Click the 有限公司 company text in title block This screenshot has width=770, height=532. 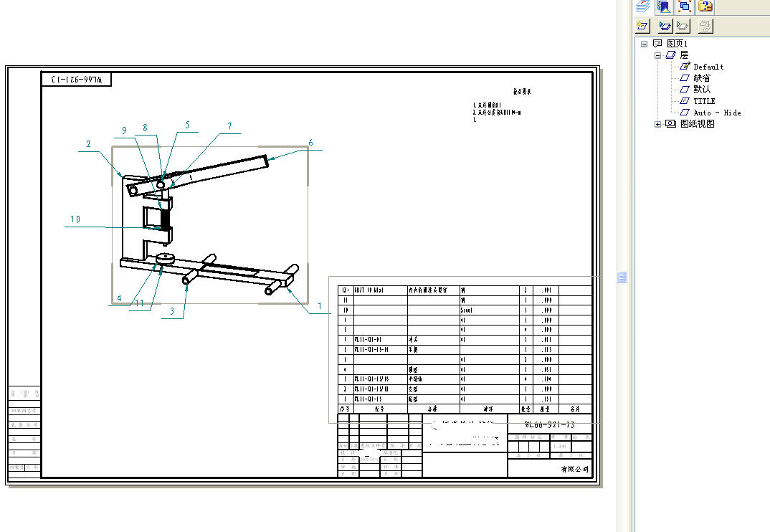(574, 469)
